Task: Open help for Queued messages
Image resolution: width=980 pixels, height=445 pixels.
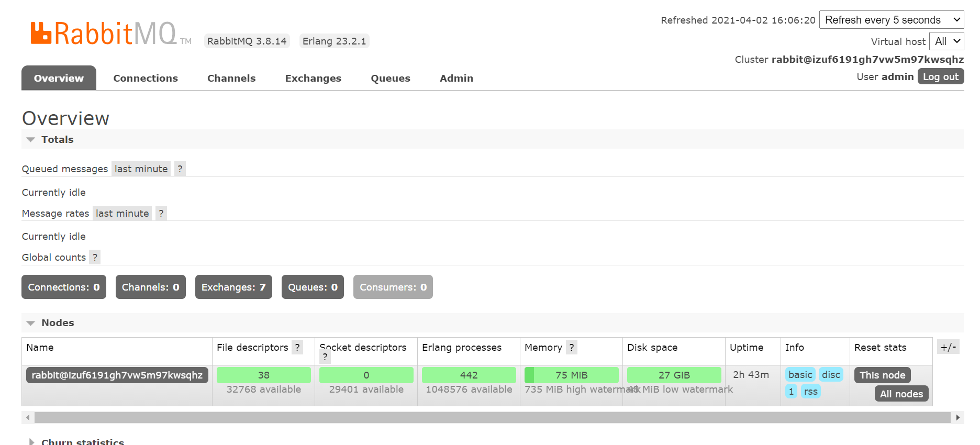Action: [x=180, y=169]
